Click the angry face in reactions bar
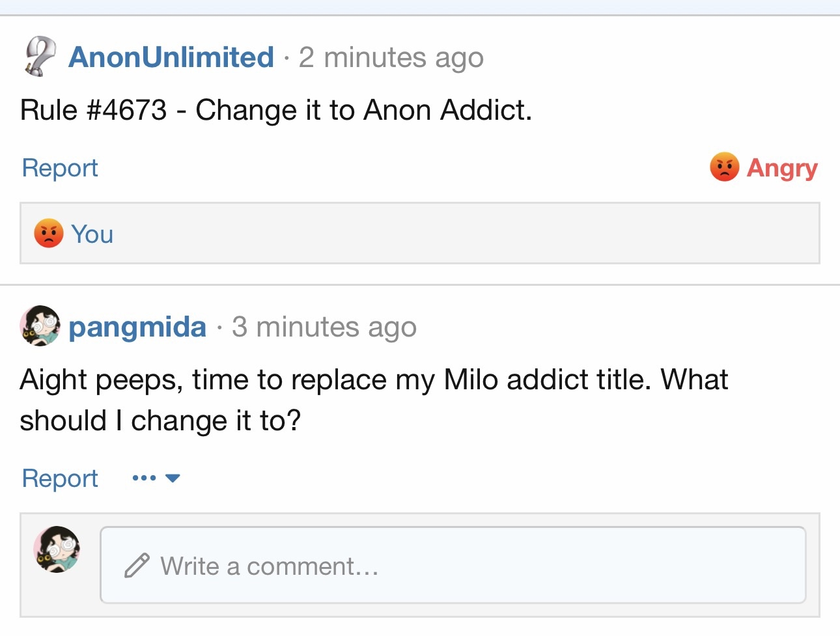840x636 pixels. tap(48, 234)
